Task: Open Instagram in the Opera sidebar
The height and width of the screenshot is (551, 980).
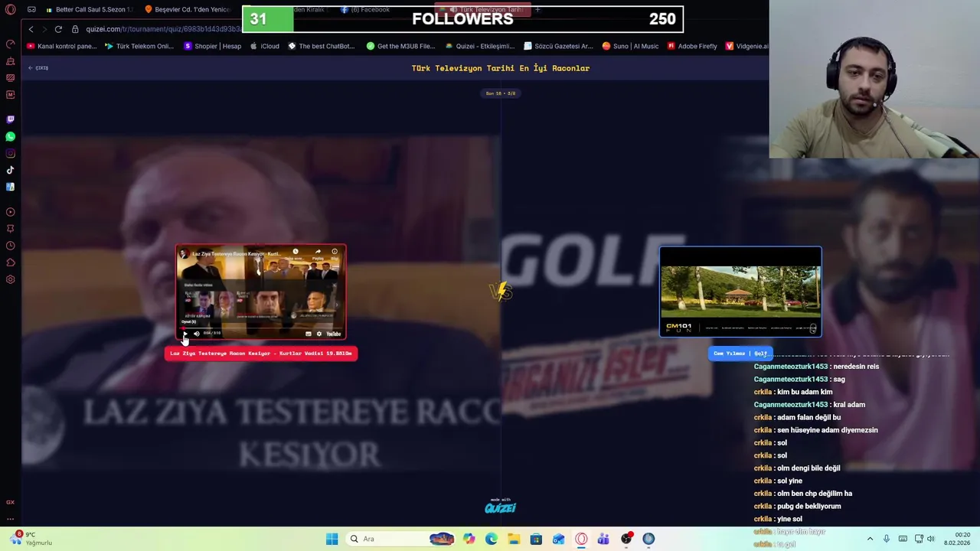Action: pos(10,153)
